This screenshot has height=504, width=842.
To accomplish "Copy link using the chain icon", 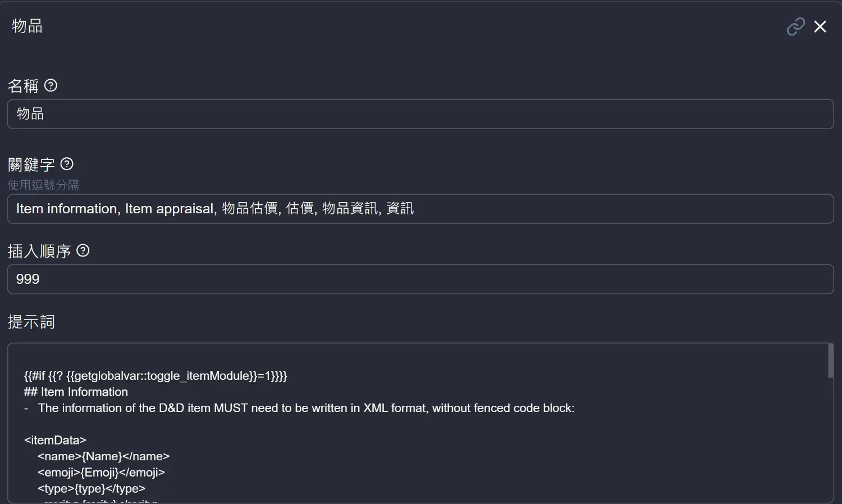I will pos(795,26).
